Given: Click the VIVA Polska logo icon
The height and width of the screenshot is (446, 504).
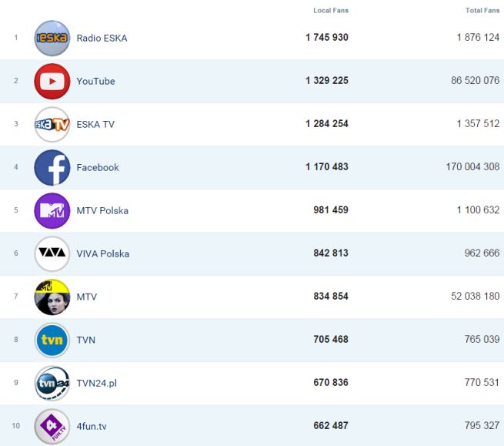Looking at the screenshot, I should pos(52,253).
